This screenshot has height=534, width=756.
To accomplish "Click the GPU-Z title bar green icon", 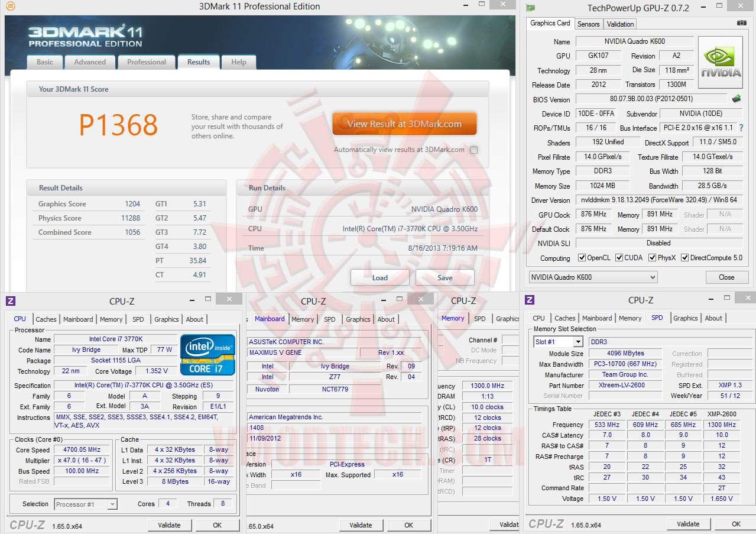I will click(531, 8).
